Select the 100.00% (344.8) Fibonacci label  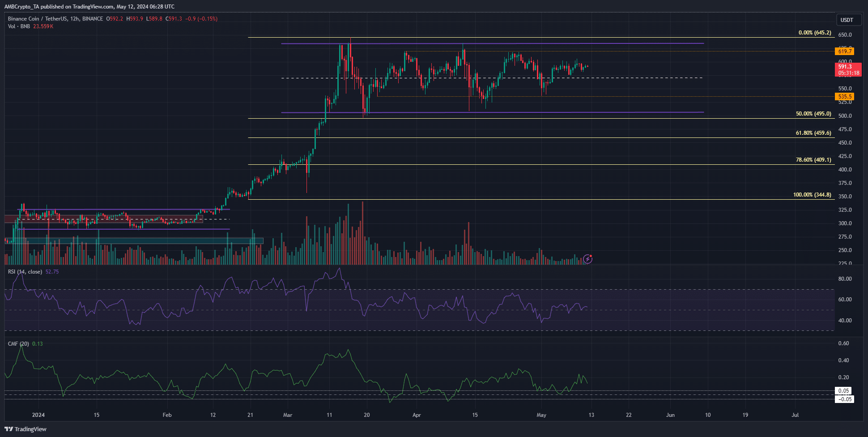coord(812,195)
